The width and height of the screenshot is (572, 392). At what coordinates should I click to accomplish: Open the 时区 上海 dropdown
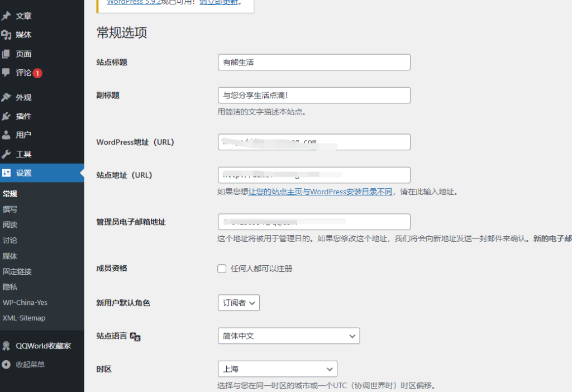click(x=277, y=369)
